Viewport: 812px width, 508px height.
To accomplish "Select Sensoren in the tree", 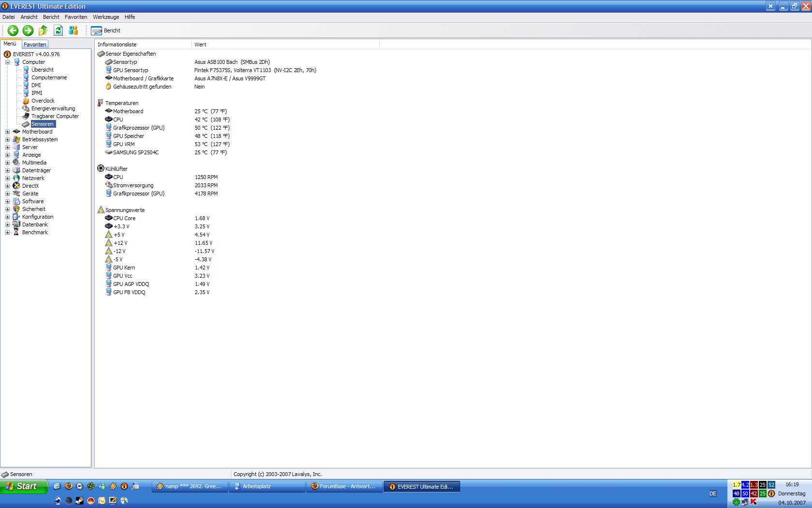I will 43,124.
